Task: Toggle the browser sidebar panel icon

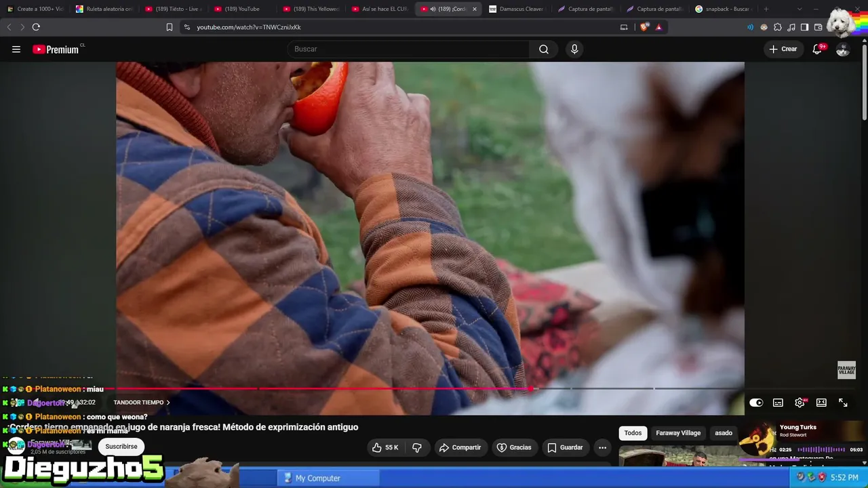Action: click(804, 27)
